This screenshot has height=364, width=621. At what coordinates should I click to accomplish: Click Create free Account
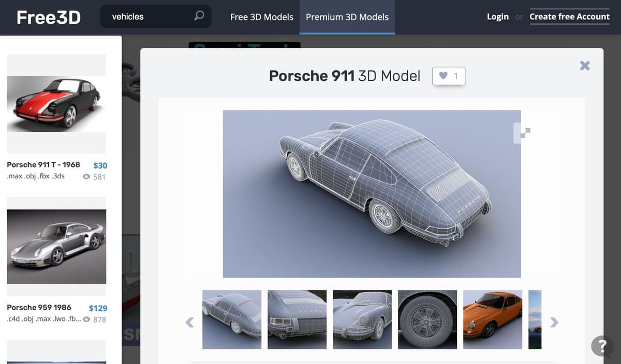569,17
